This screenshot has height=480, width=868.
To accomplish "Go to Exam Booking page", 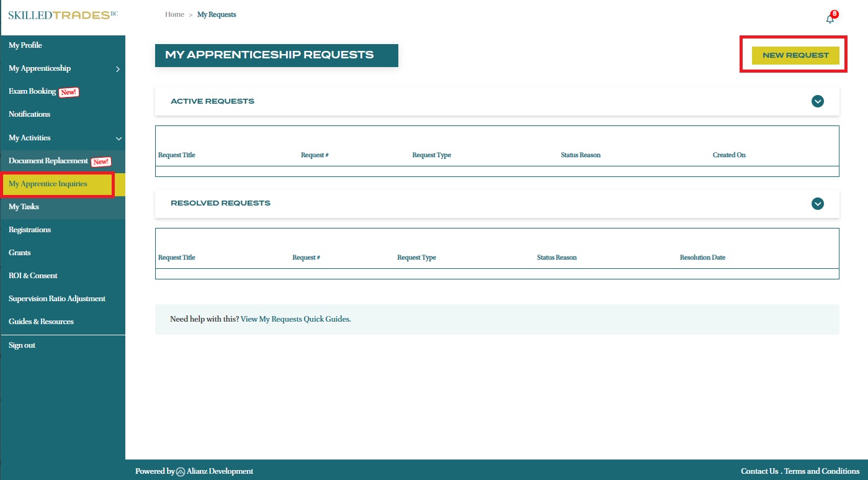I will 32,91.
